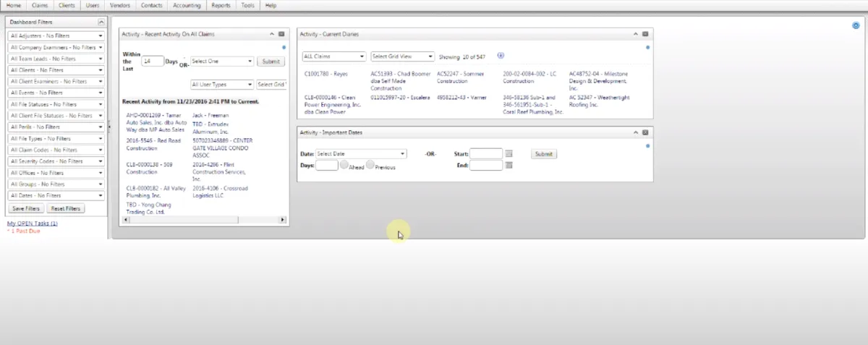Click the Start date calendar icon
Image resolution: width=868 pixels, height=345 pixels.
pyautogui.click(x=509, y=154)
